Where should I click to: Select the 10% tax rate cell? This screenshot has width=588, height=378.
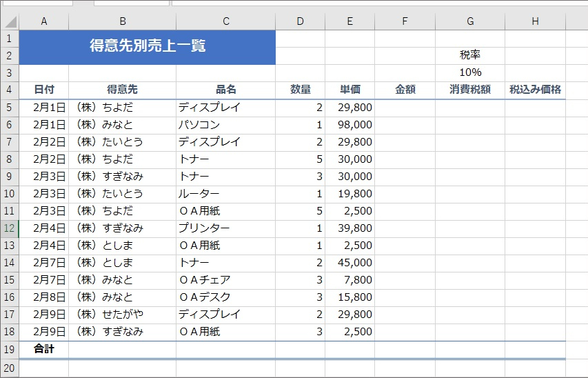click(x=470, y=72)
